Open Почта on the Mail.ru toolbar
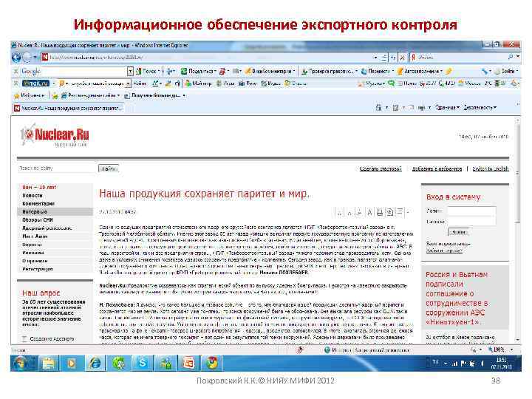This screenshot has height=399, width=532. (407, 83)
